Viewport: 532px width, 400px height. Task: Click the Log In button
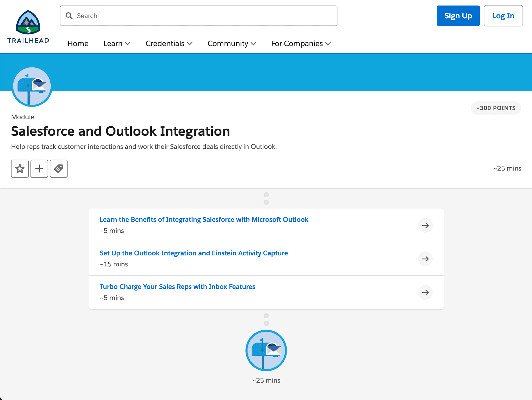(x=503, y=16)
